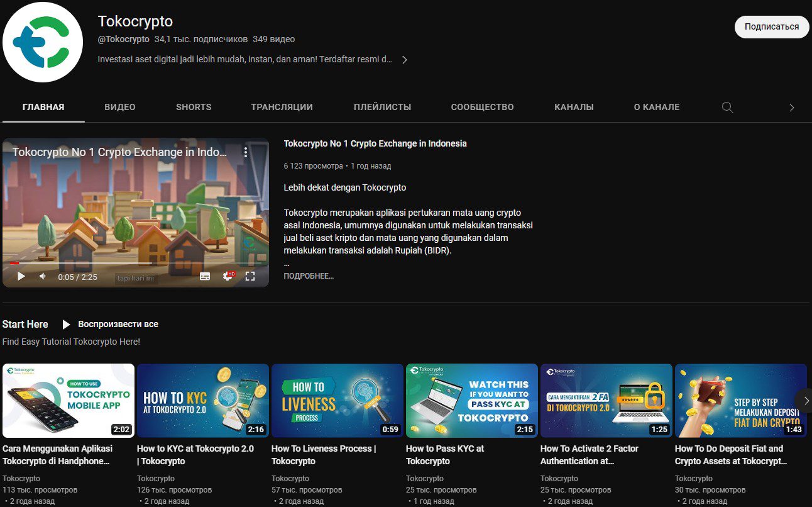812x507 pixels.
Task: Open Tokocrypto Mobile App video thumbnail
Action: 69,401
